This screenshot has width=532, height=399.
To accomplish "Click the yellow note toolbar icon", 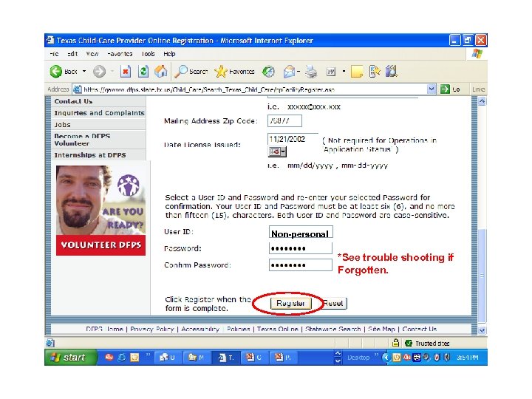I will click(357, 72).
